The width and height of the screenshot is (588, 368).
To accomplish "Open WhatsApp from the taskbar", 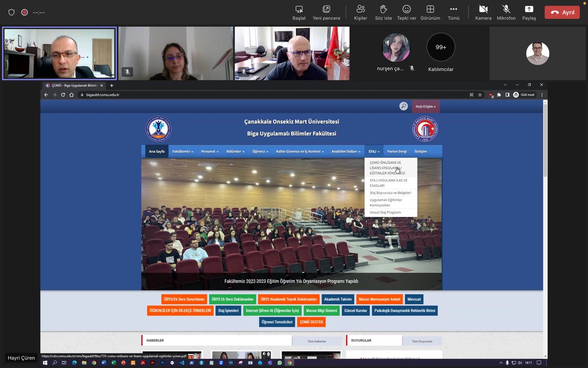I will point(280,363).
